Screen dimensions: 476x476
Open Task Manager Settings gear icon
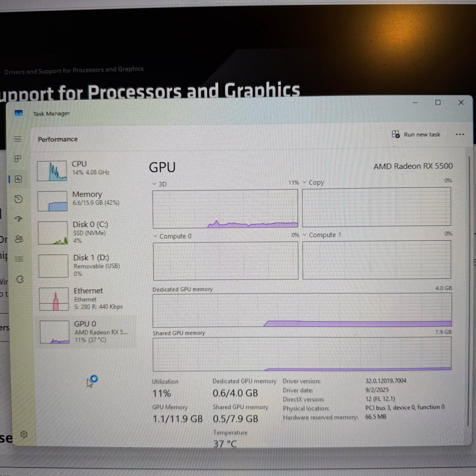point(24,434)
